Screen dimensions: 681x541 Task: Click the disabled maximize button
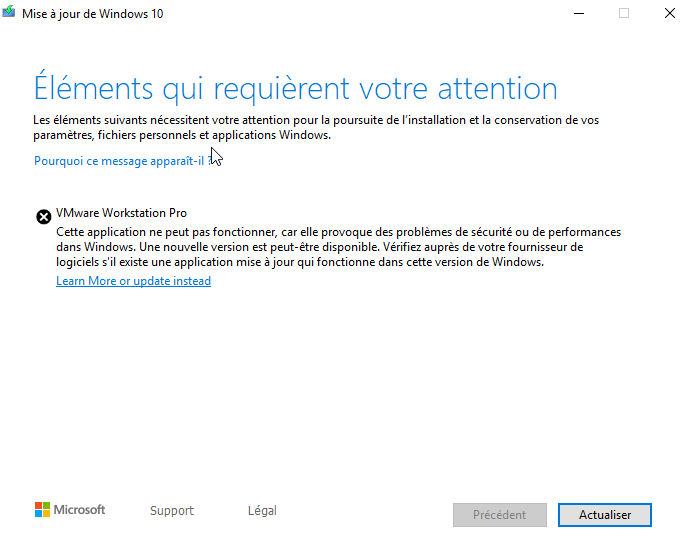pyautogui.click(x=624, y=13)
